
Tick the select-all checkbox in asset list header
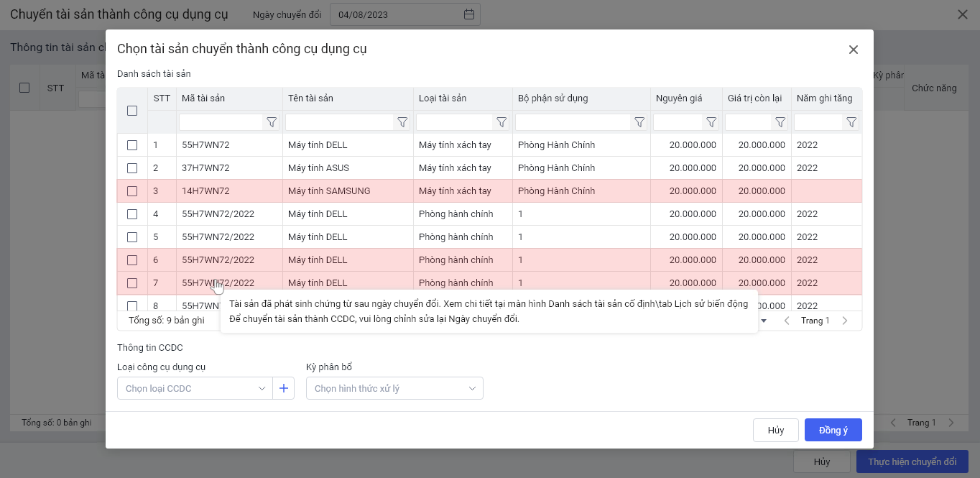point(132,111)
